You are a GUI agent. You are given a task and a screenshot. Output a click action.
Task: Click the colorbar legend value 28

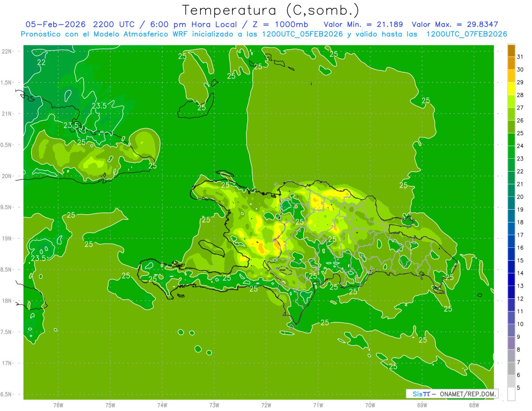pyautogui.click(x=520, y=95)
